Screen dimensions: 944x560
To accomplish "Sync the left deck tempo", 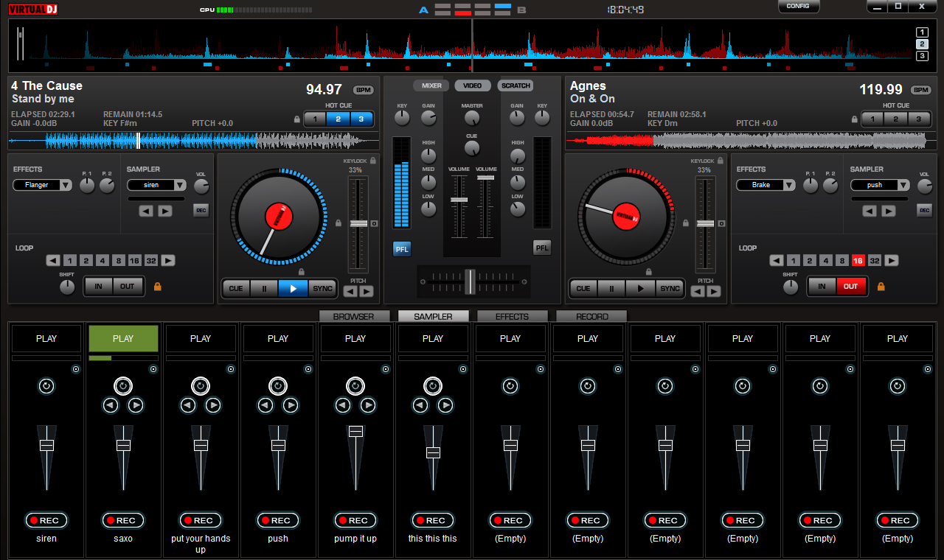I will (322, 288).
